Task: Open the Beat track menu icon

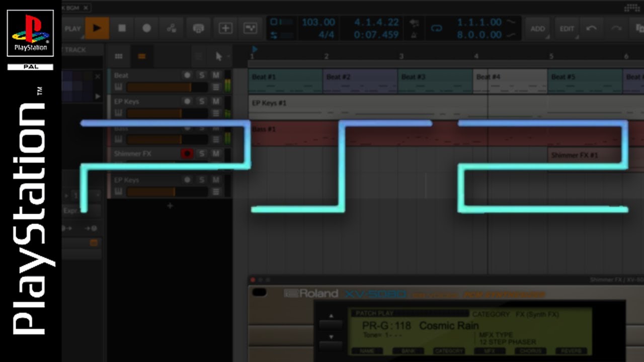Action: (x=216, y=87)
